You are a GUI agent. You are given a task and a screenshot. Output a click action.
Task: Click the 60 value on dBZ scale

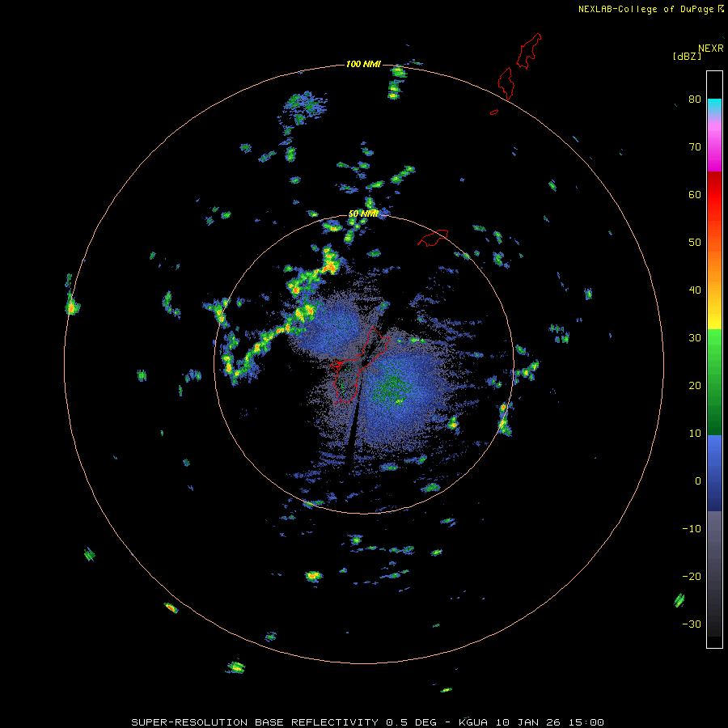[x=695, y=194]
